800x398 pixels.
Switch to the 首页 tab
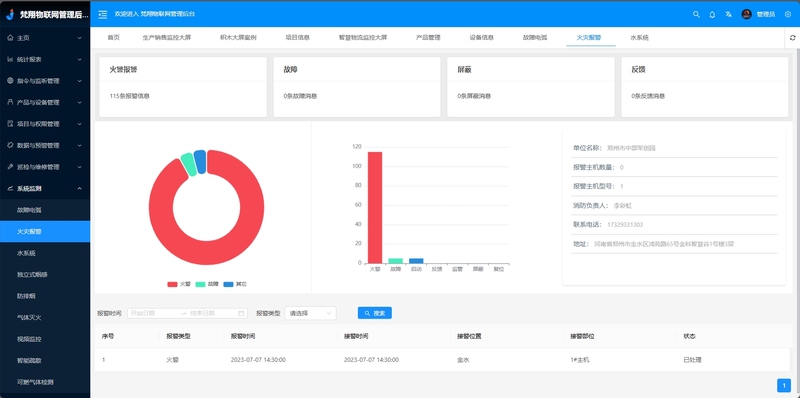(113, 38)
